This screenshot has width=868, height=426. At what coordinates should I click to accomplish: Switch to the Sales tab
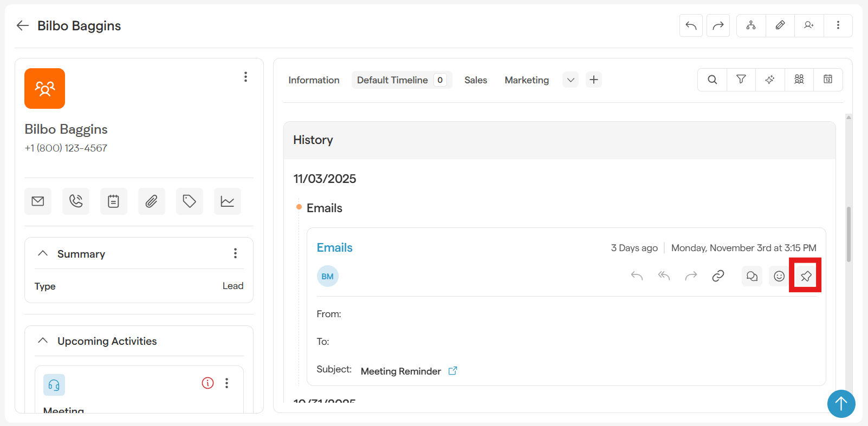(x=475, y=80)
